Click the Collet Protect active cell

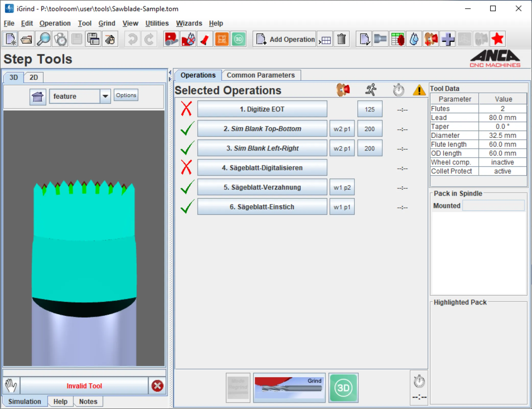(502, 171)
